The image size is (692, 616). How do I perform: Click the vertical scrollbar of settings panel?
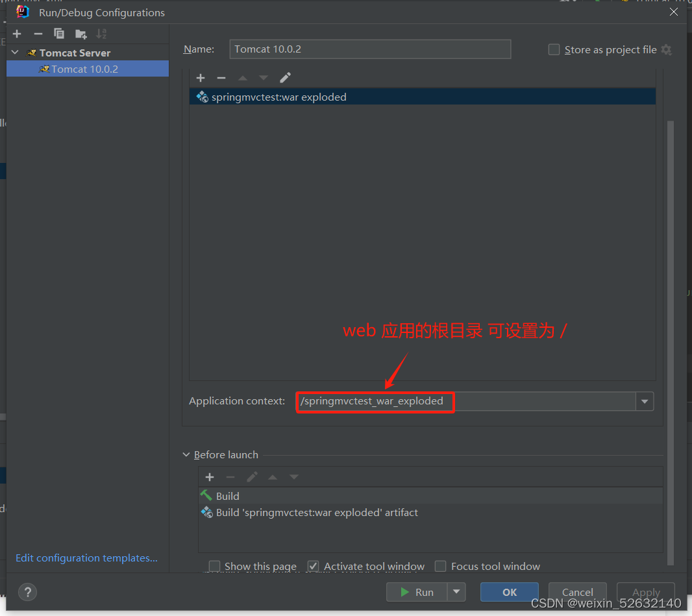671,343
